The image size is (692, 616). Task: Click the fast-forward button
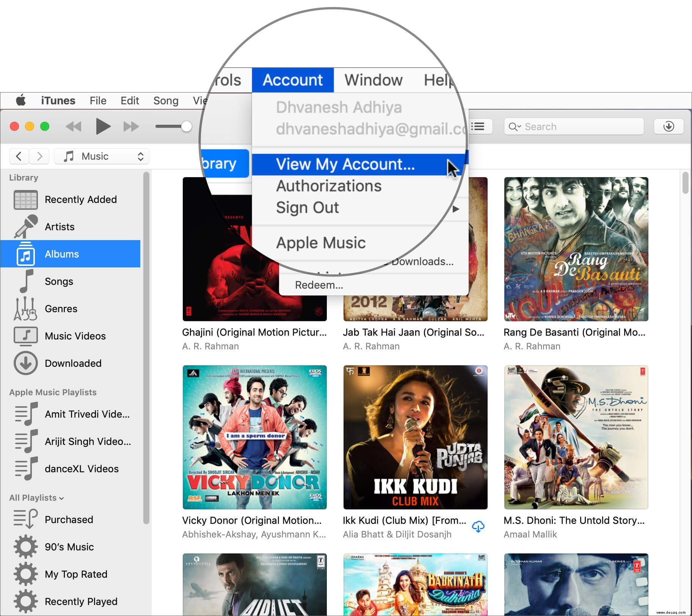click(131, 126)
